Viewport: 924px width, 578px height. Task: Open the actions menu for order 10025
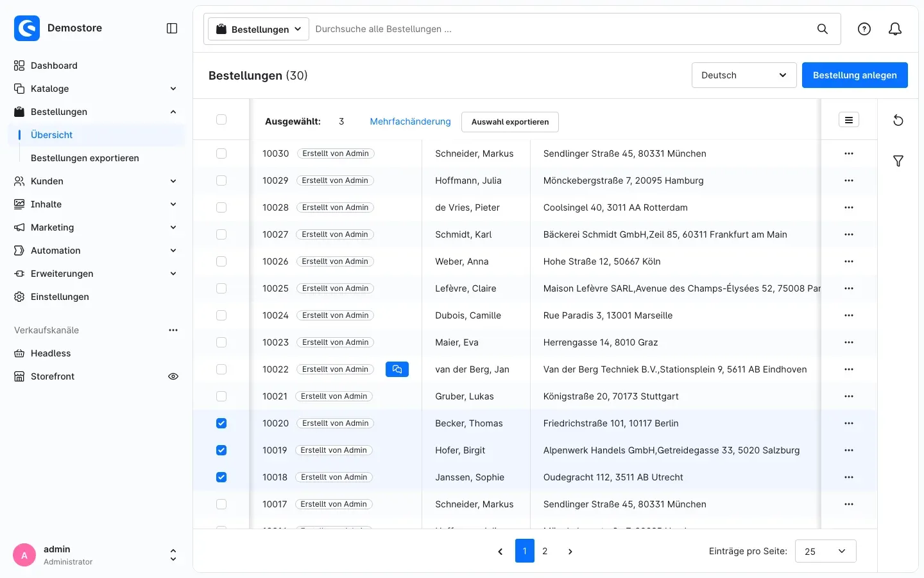[x=849, y=288]
